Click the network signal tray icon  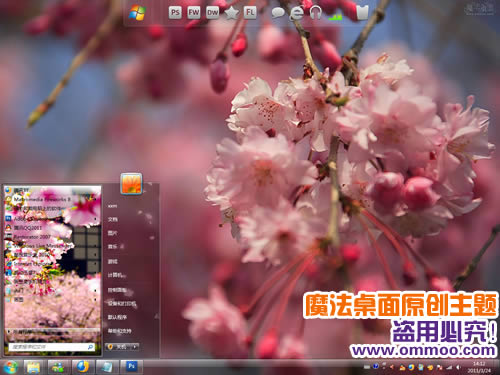click(x=449, y=367)
